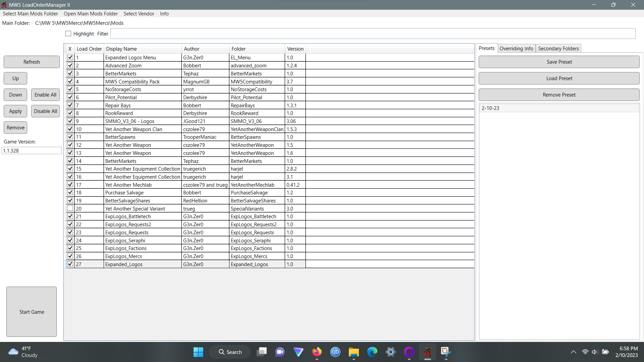The height and width of the screenshot is (362, 644).
Task: Sort by Folder column header
Action: 257,49
